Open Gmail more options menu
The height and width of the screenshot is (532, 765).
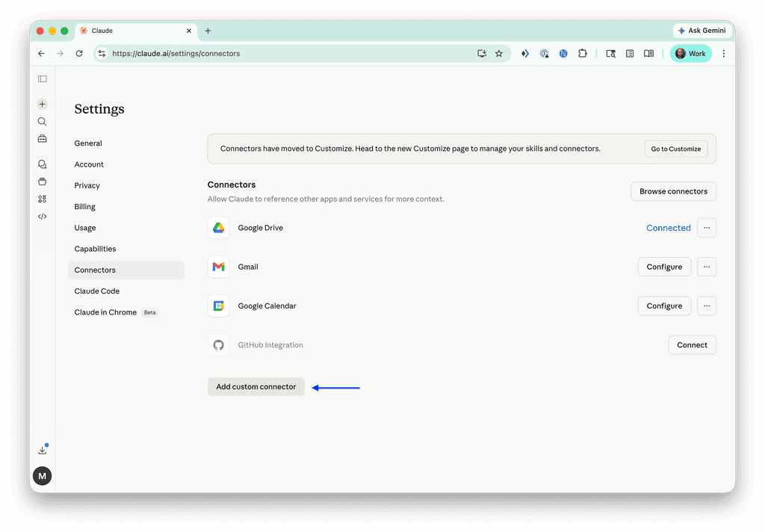(x=706, y=267)
